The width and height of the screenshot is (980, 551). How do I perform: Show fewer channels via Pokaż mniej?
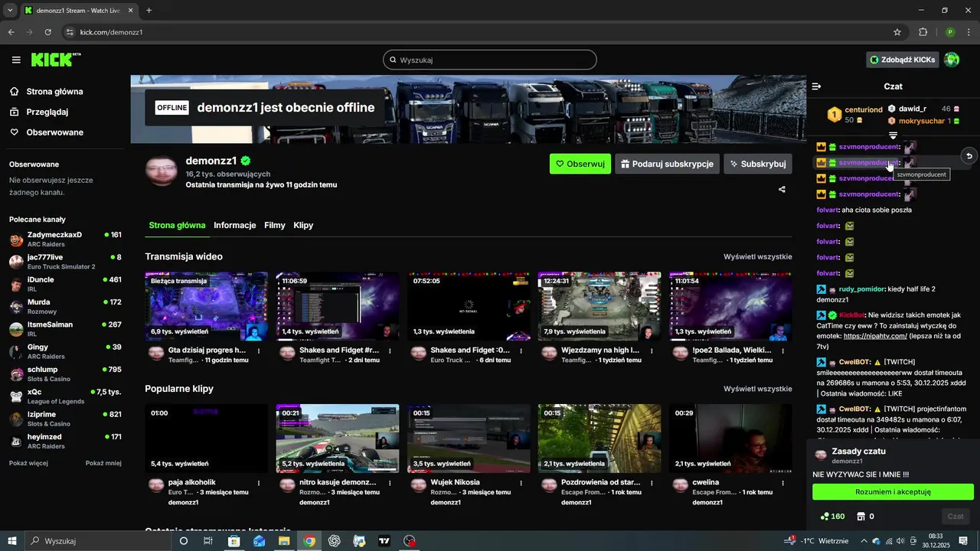coord(103,463)
